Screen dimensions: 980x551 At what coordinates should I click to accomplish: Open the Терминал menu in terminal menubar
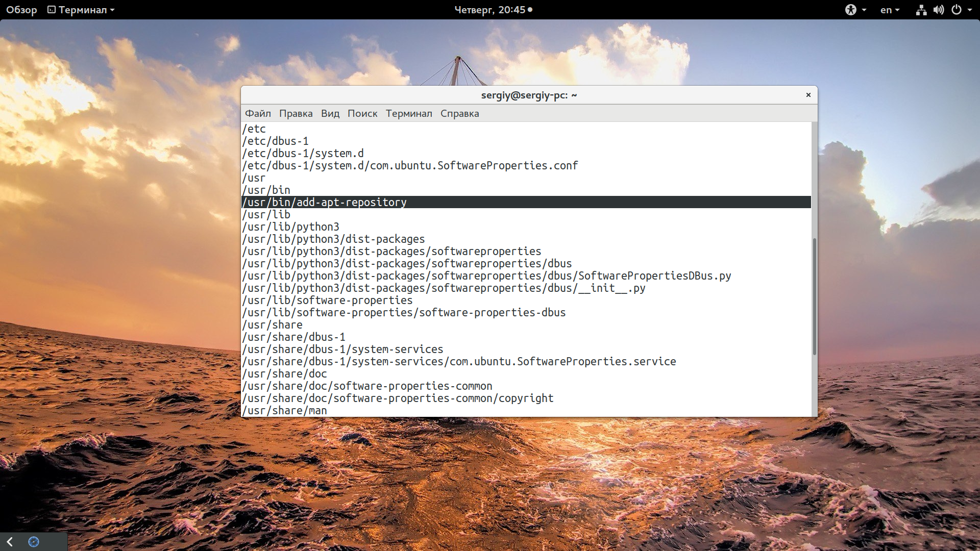pos(409,113)
